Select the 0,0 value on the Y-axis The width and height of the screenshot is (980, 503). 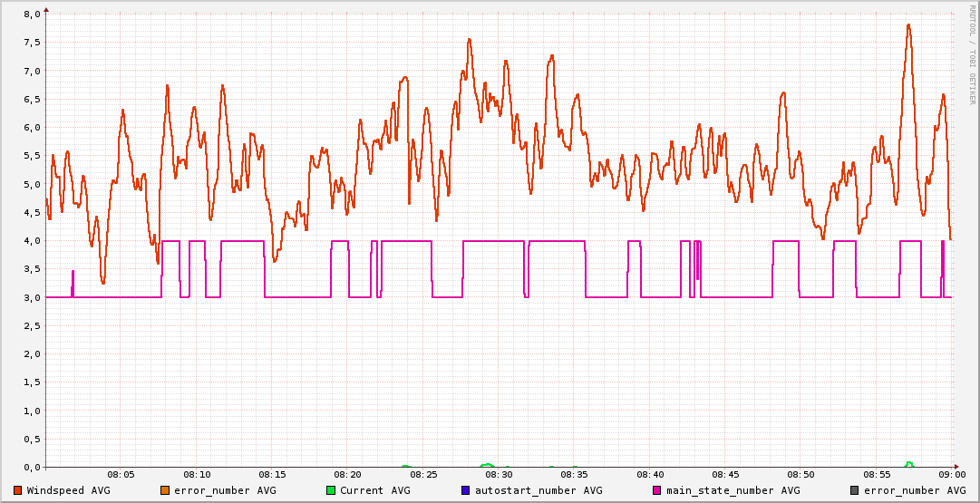pos(32,468)
